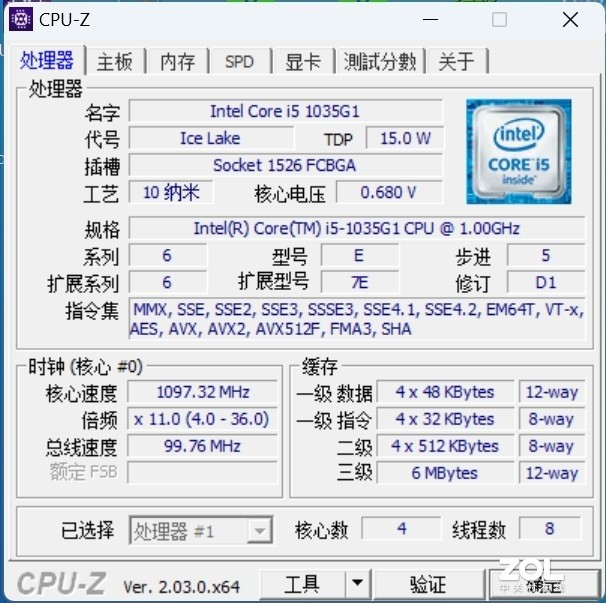Click the CPU-Z app icon in title bar
606x603 pixels.
coord(21,19)
